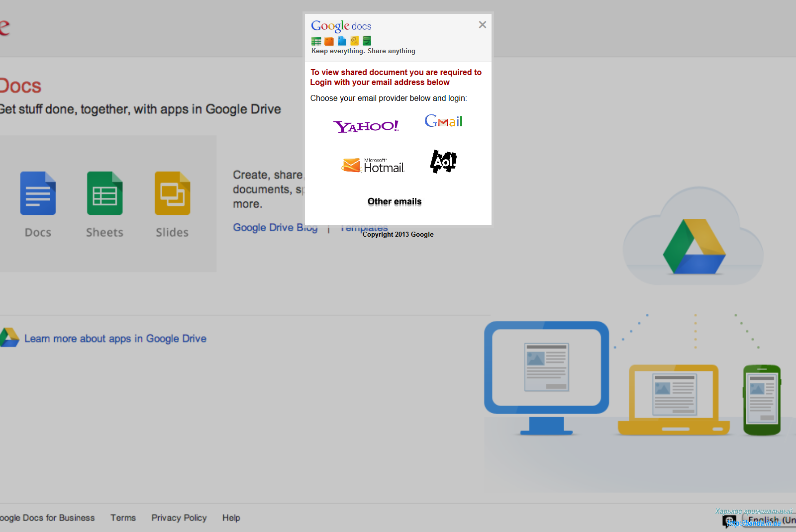Open the Google Drive Blog link
796x532 pixels.
click(275, 228)
